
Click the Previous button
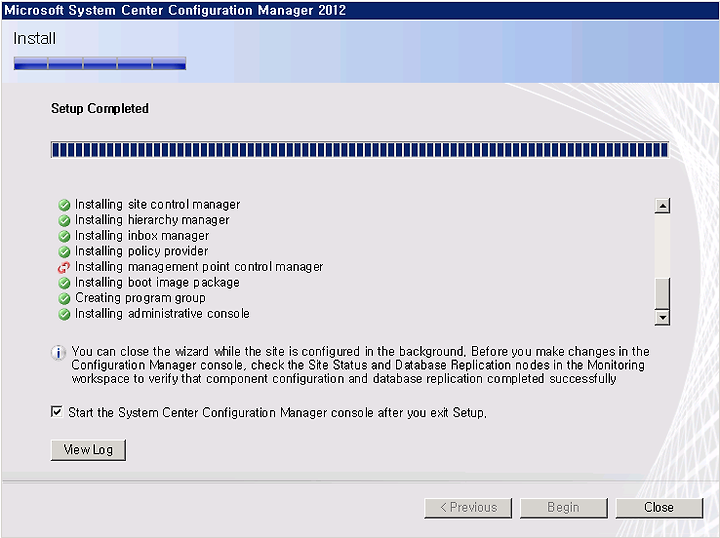point(468,508)
